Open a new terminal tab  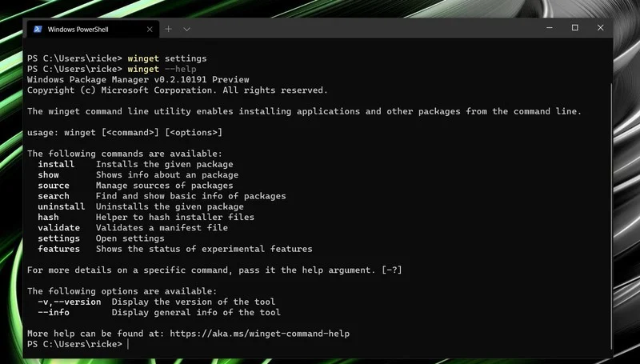(169, 29)
